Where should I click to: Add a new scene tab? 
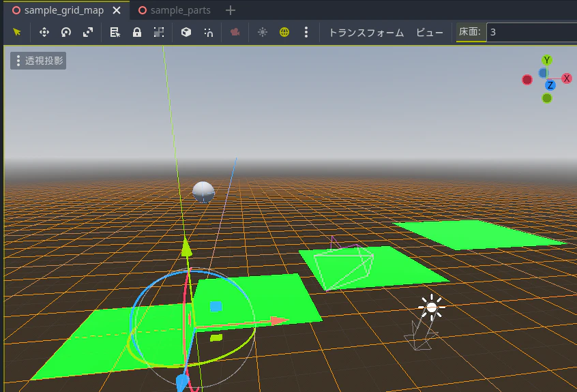pos(231,10)
